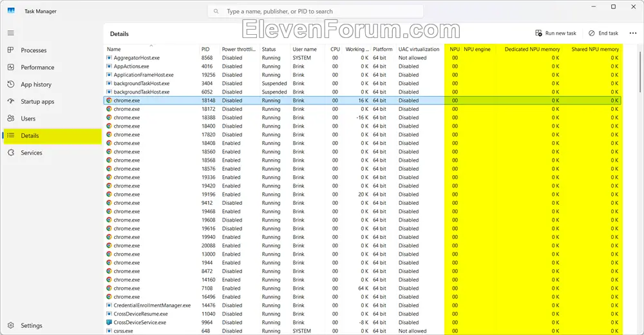
Task: Click Chrome icon of PID 18400 row
Action: point(109,126)
